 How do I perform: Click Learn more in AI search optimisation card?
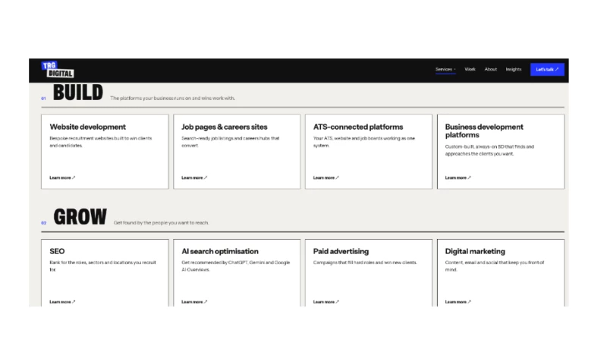[194, 302]
